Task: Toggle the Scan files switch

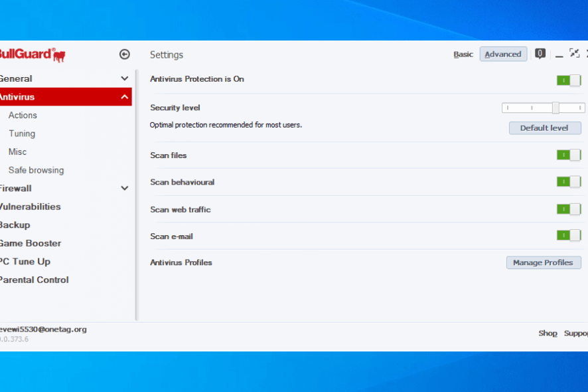Action: pos(569,155)
